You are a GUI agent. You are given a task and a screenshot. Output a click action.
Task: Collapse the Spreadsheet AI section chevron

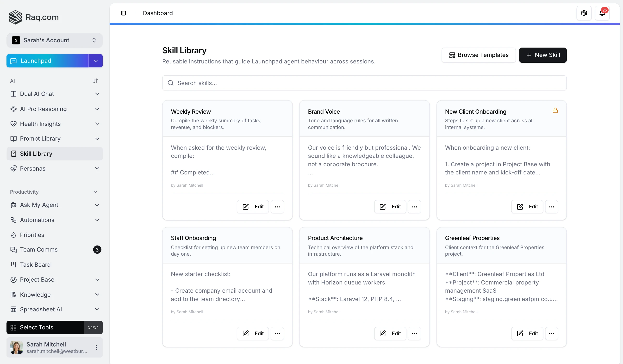tap(97, 309)
